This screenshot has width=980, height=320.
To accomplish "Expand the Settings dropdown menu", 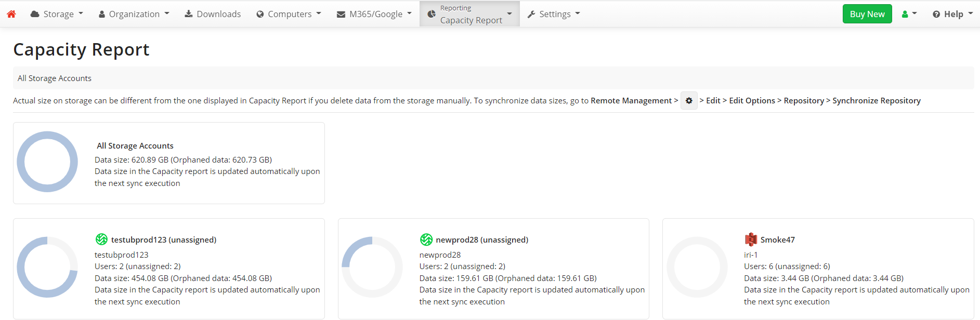I will (554, 14).
